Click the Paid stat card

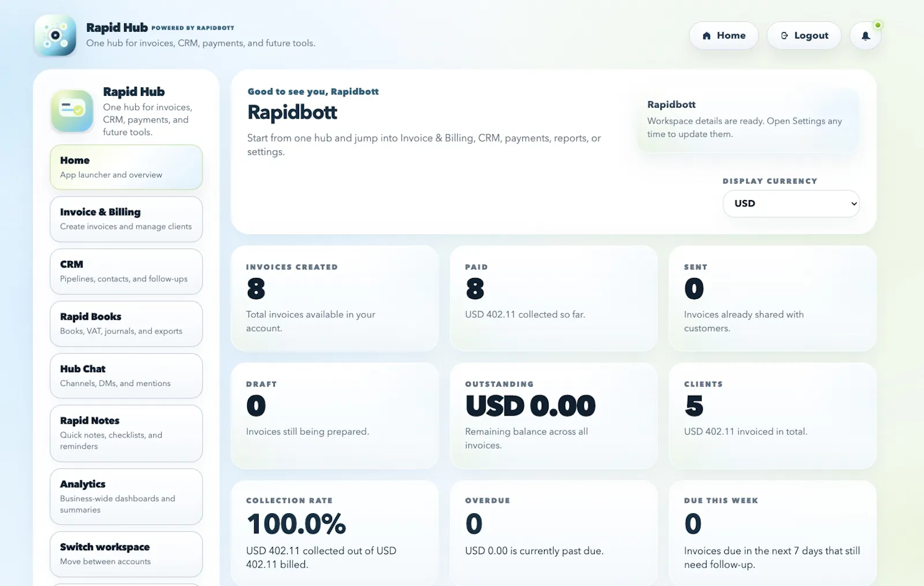click(x=554, y=298)
